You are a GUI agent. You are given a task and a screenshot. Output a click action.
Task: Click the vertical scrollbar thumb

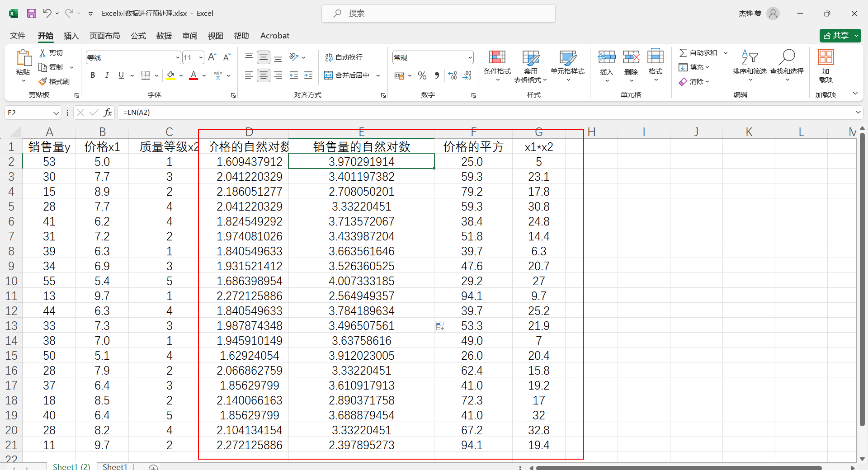pyautogui.click(x=862, y=279)
